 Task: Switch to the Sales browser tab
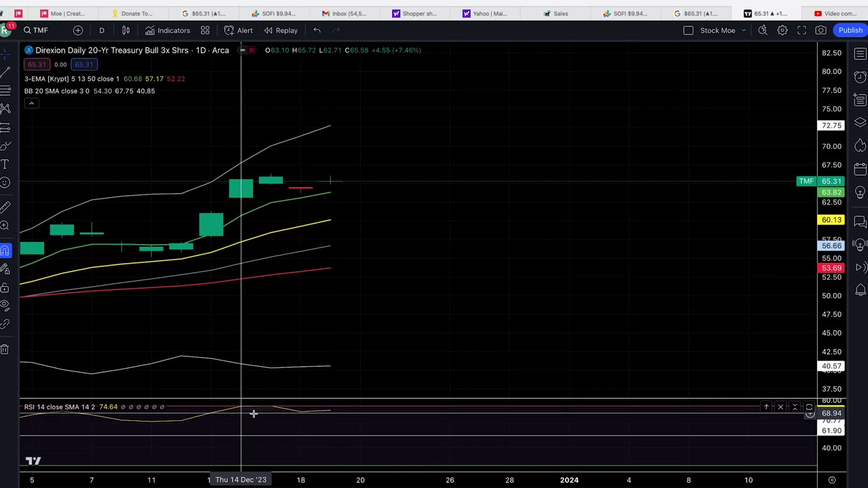[x=556, y=14]
